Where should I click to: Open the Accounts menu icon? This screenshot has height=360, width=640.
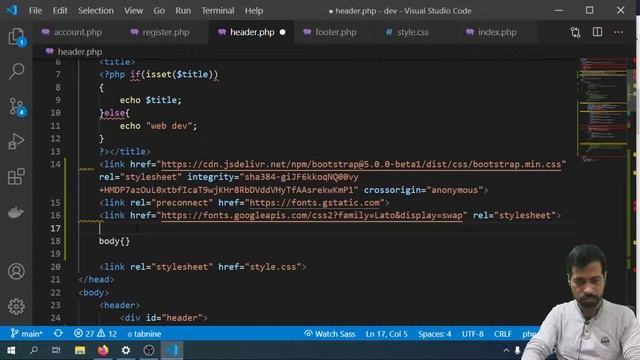pyautogui.click(x=16, y=271)
